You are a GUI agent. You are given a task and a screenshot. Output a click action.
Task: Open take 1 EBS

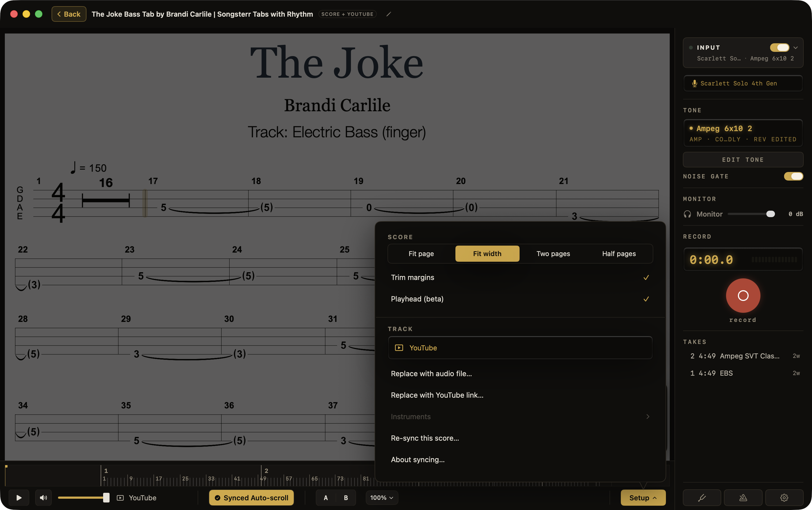coord(743,373)
